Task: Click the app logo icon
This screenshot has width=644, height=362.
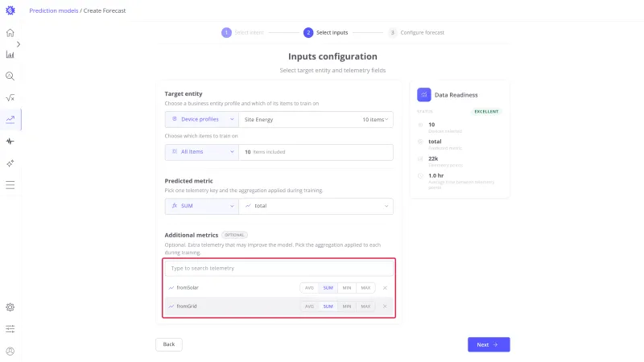Action: pyautogui.click(x=10, y=10)
